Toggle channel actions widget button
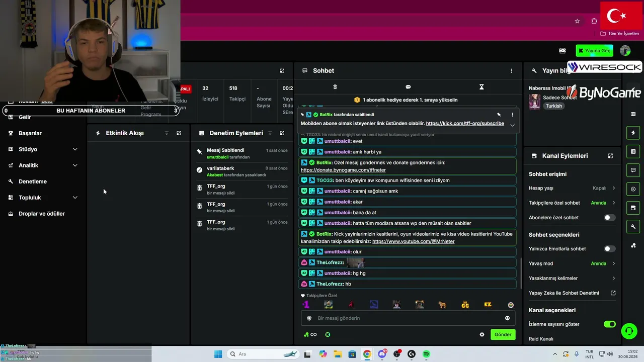The height and width of the screenshot is (362, 644). point(633,208)
